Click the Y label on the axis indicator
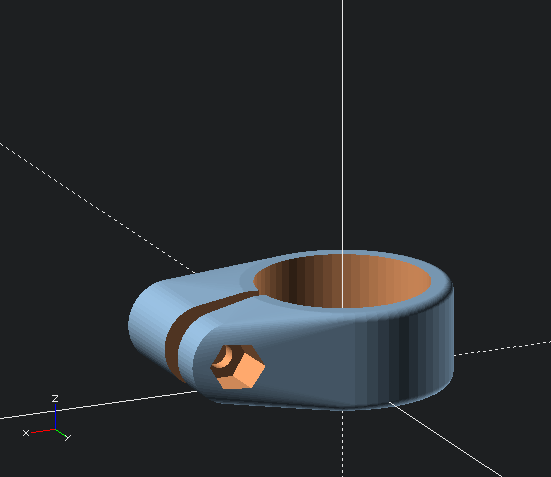The width and height of the screenshot is (551, 477). 68,438
